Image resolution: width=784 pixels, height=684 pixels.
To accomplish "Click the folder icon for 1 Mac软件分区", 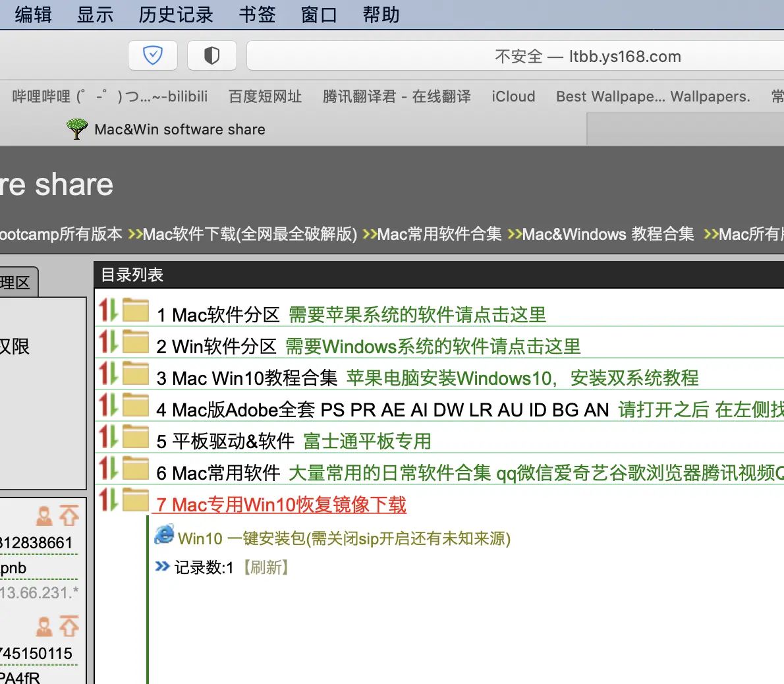I will click(x=136, y=310).
